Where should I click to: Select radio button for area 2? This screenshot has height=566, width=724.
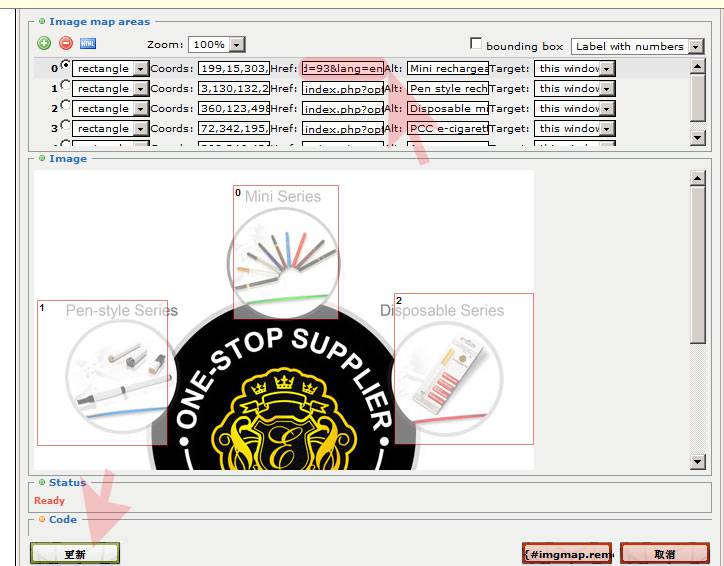pos(66,106)
